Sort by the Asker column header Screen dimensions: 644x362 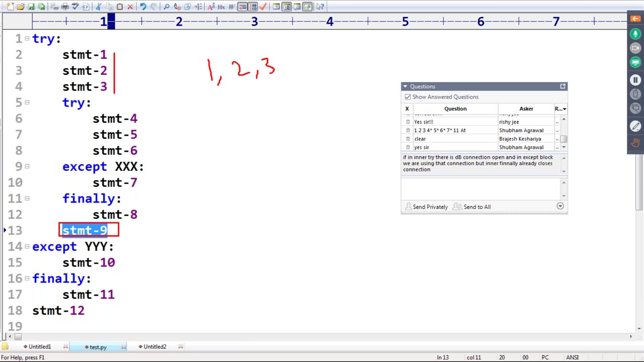(526, 109)
